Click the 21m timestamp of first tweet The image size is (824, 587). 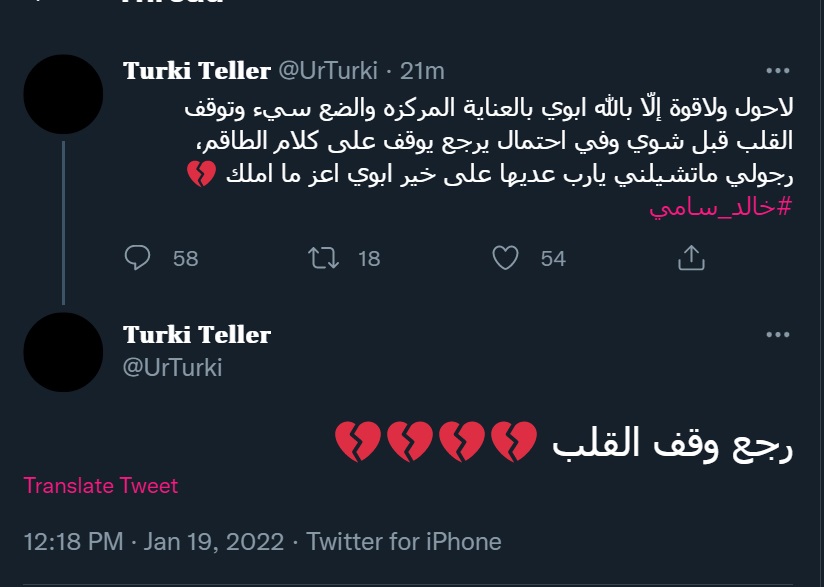422,71
